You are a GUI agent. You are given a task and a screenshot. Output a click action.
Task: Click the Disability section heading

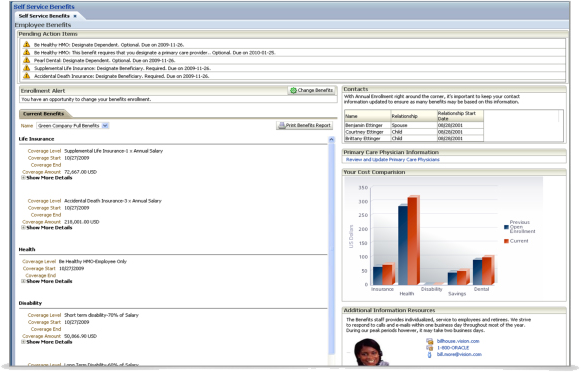pyautogui.click(x=30, y=303)
